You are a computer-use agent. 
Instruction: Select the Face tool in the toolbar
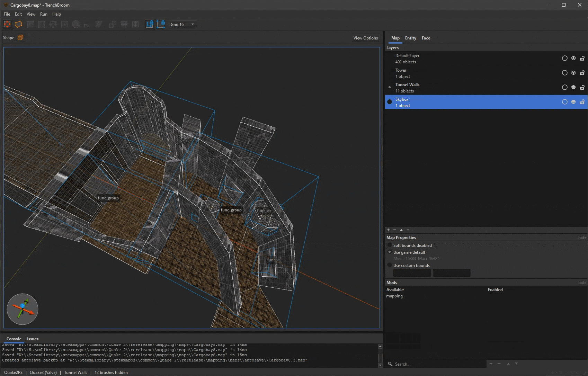64,24
